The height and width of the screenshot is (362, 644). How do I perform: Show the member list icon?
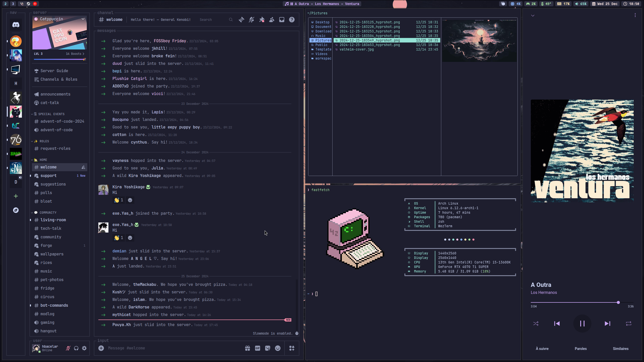click(272, 20)
